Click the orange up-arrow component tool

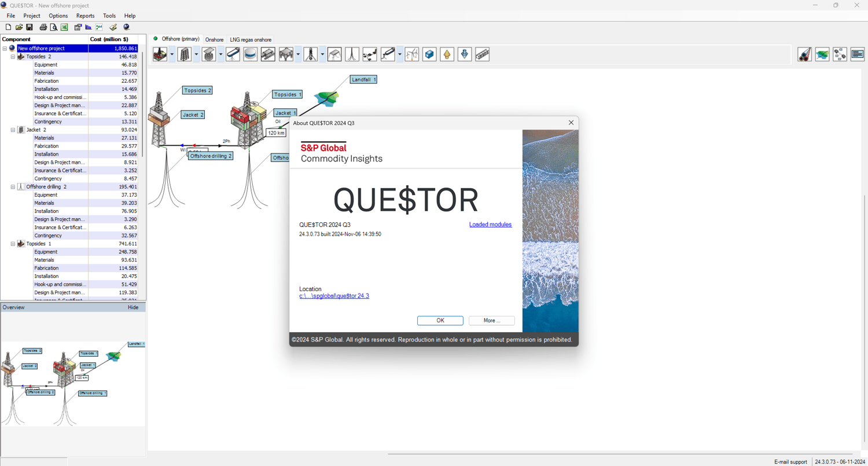tap(447, 54)
